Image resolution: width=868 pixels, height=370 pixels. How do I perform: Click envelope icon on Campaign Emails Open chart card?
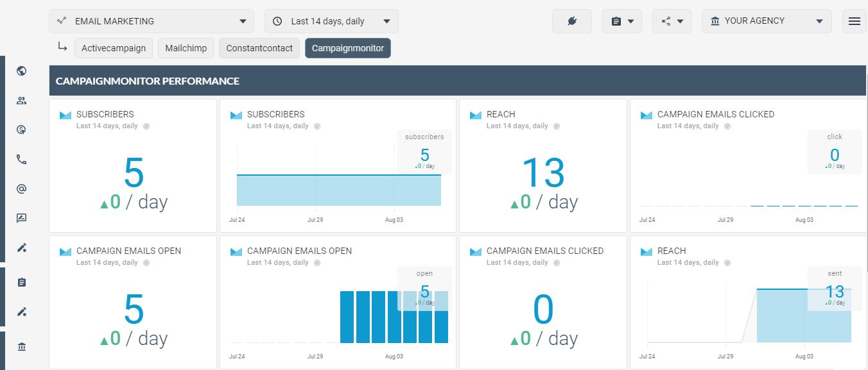click(x=236, y=252)
